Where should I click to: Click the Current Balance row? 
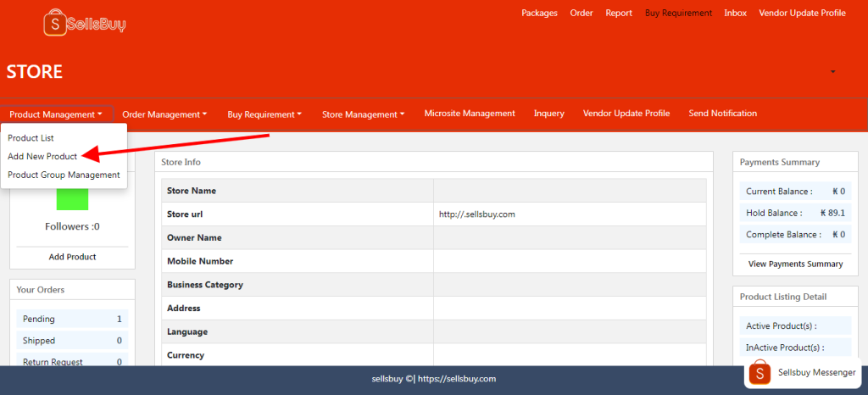(x=795, y=192)
